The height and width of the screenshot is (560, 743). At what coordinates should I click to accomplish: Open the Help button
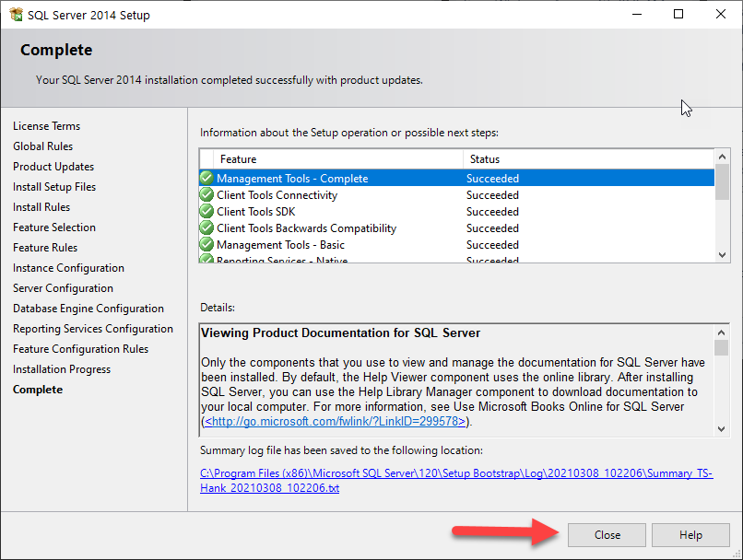(x=690, y=535)
